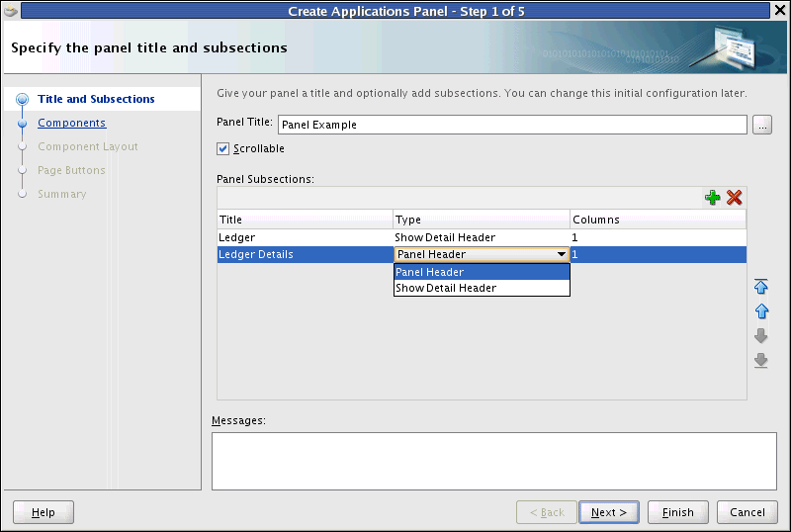Close the Create Applications Panel dialog

[x=780, y=10]
